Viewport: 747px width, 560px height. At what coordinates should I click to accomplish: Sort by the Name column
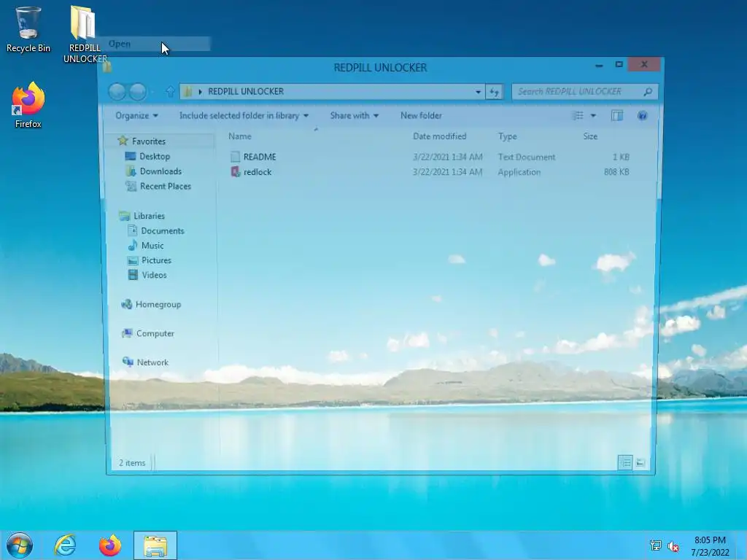(239, 136)
